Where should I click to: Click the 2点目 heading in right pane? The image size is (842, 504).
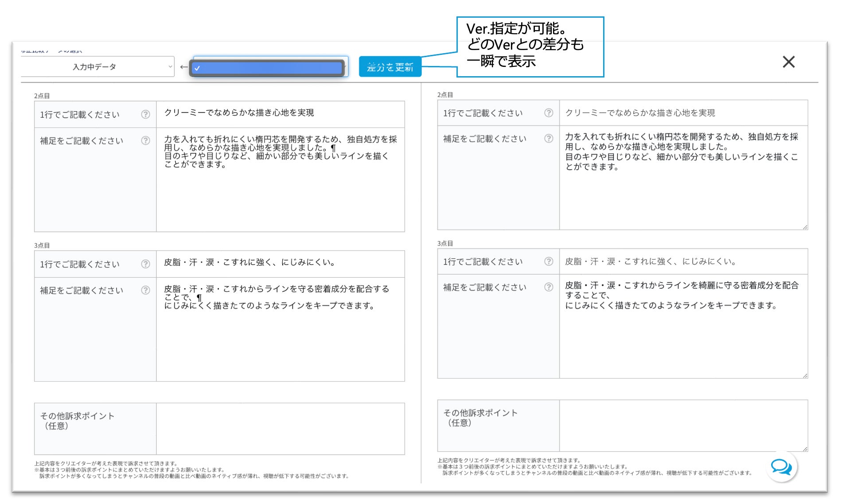pos(445,95)
